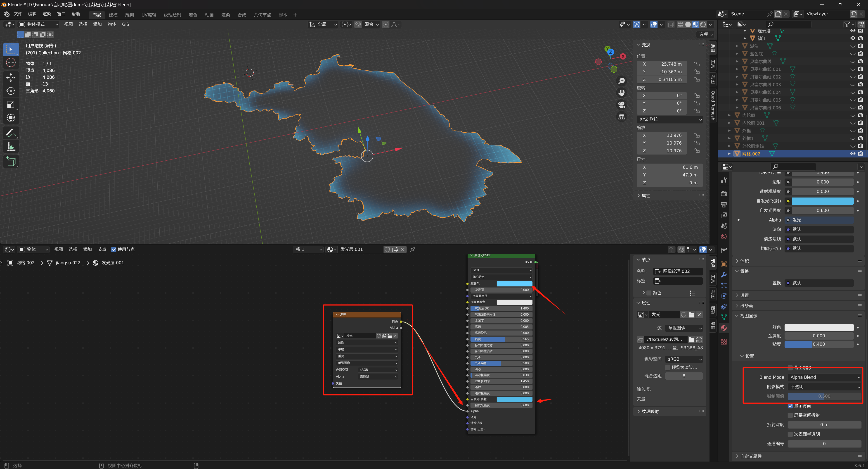Pin the node editor material with the pin icon
Image resolution: width=868 pixels, height=469 pixels.
[412, 250]
